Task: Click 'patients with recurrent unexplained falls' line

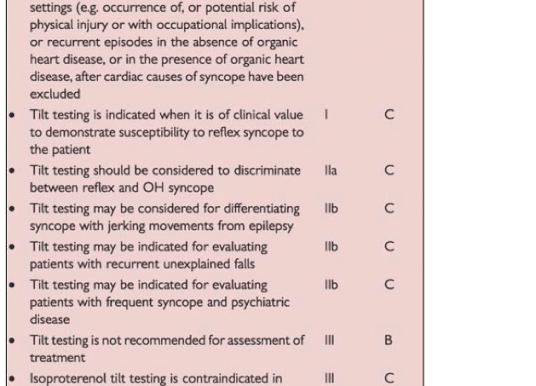Action: 142,264
